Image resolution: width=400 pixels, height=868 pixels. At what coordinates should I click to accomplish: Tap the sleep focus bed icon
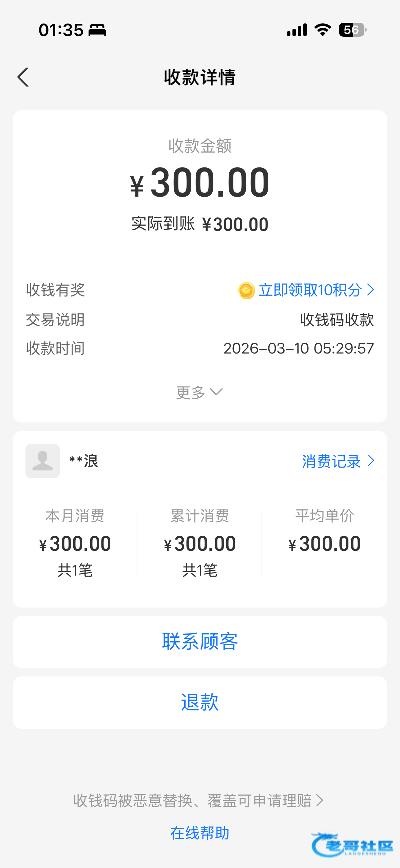tap(97, 30)
